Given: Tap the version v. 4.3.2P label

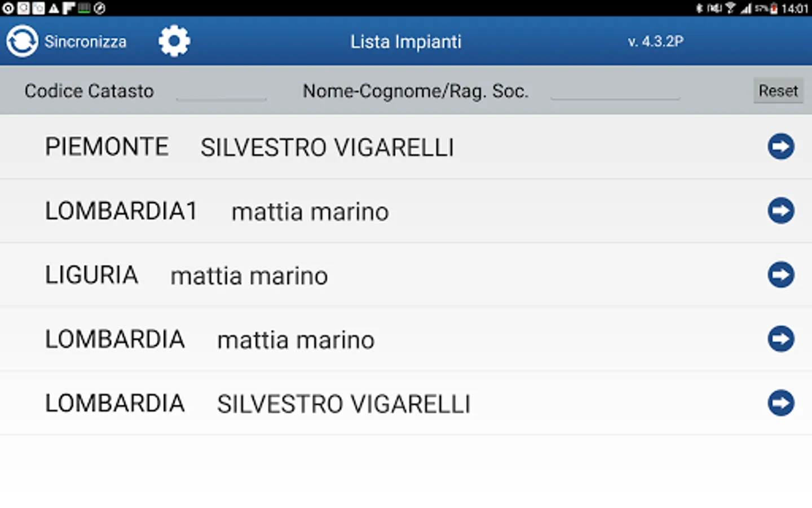Looking at the screenshot, I should [x=656, y=42].
